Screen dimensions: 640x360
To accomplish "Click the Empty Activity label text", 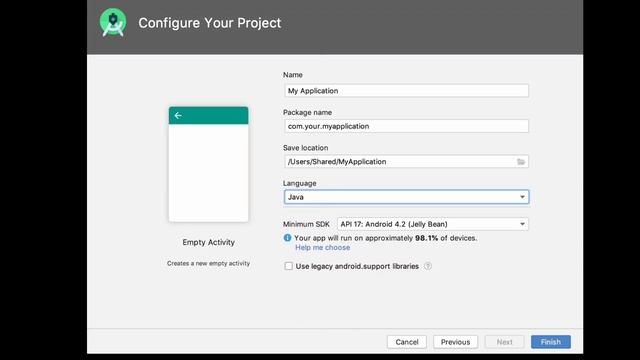I will [x=209, y=242].
